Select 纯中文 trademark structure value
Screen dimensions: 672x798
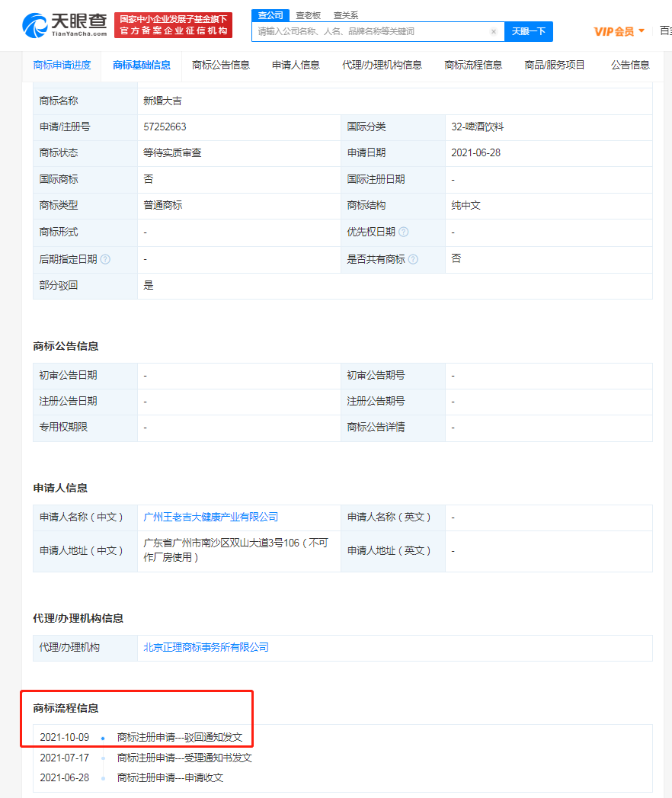point(466,206)
